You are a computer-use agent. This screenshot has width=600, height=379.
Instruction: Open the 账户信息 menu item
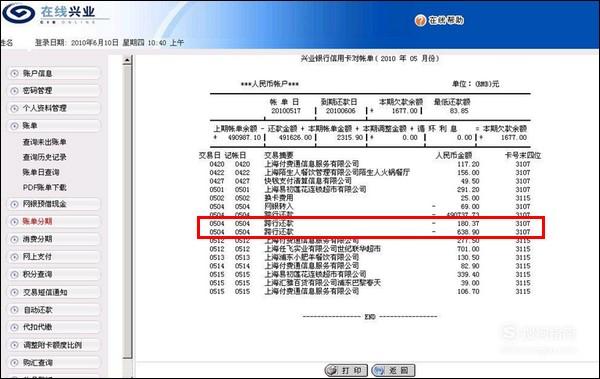[x=54, y=73]
